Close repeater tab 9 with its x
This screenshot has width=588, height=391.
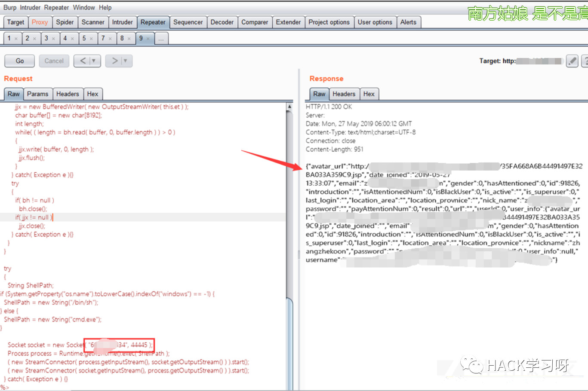point(148,39)
